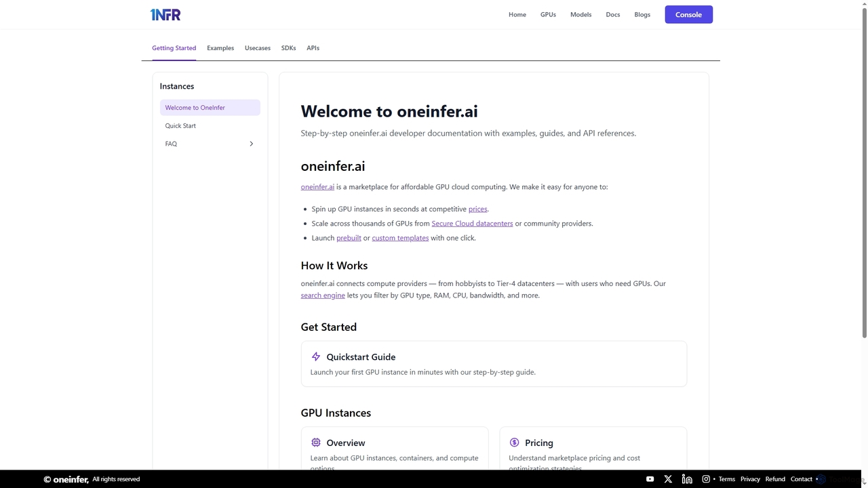Open the YouTube icon in footer
868x488 pixels.
tap(650, 479)
